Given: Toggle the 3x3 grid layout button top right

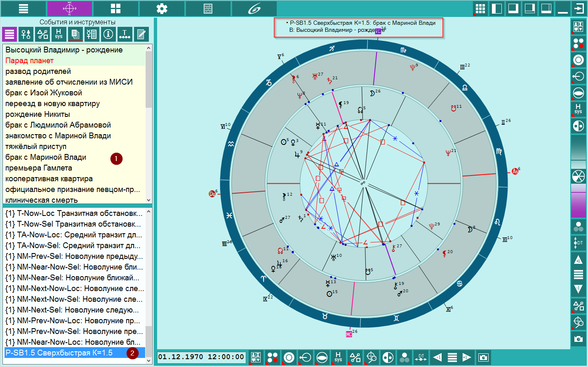Looking at the screenshot, I should (480, 9).
